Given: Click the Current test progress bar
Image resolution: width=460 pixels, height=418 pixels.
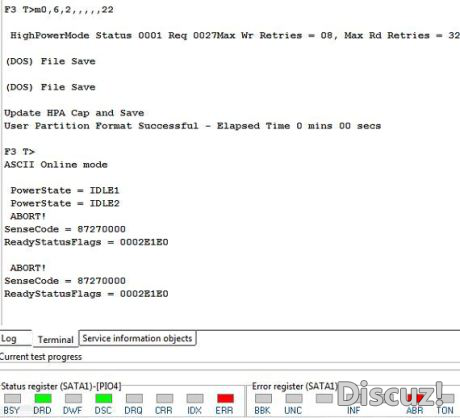Looking at the screenshot, I should click(230, 366).
